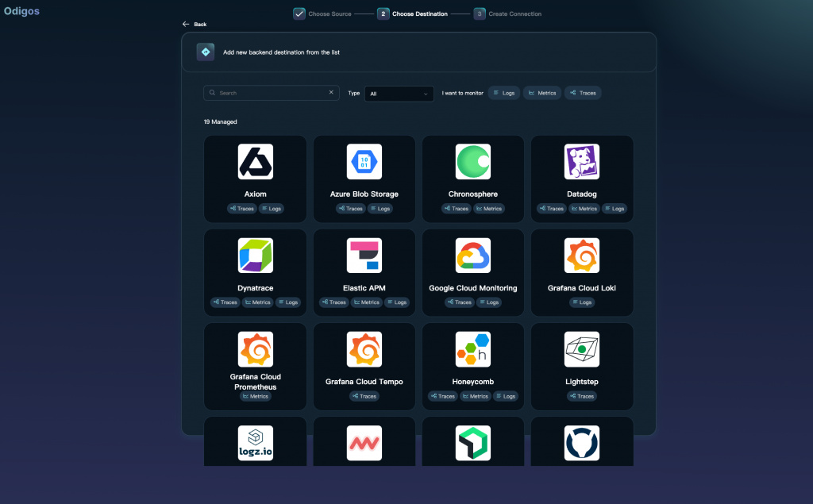Click Logs tag on Dynatrace card
813x504 pixels.
[287, 302]
